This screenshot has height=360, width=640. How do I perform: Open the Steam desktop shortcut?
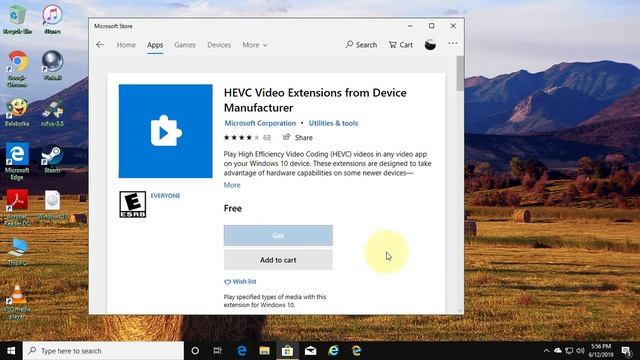(x=52, y=159)
